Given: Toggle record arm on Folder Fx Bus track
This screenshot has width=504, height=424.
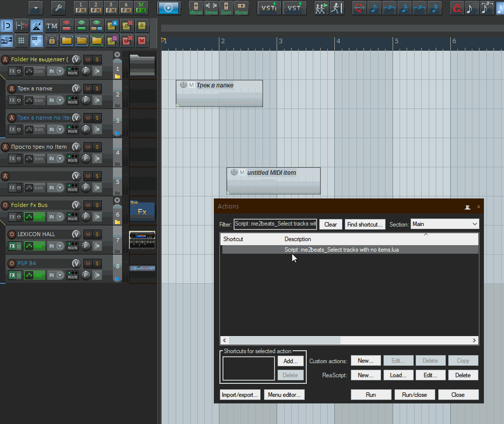Looking at the screenshot, I should [x=5, y=205].
